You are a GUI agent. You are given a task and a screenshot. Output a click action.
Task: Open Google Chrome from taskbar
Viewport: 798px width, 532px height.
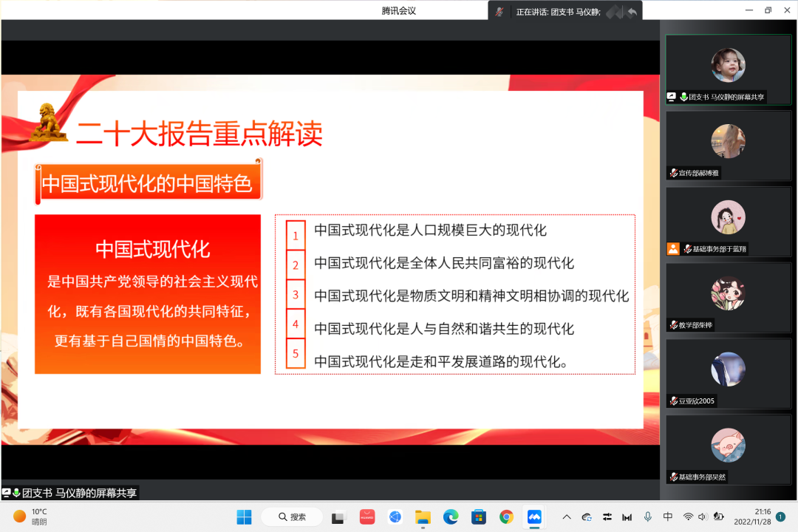coord(506,516)
